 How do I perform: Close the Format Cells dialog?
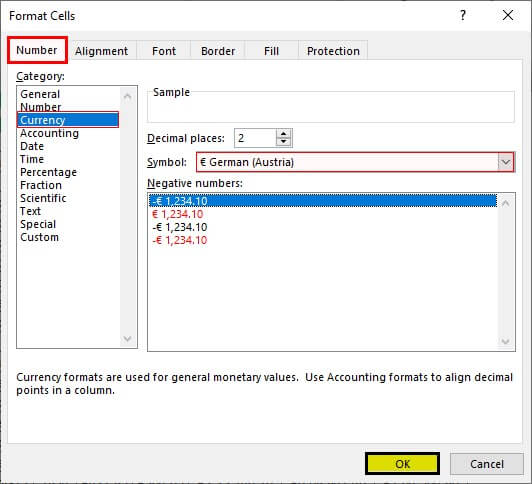[x=508, y=15]
